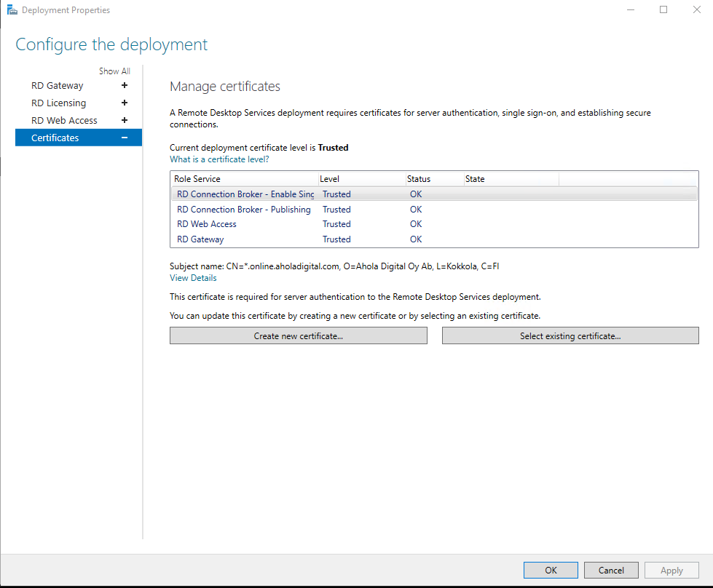713x588 pixels.
Task: Click the Cancel button
Action: click(611, 571)
